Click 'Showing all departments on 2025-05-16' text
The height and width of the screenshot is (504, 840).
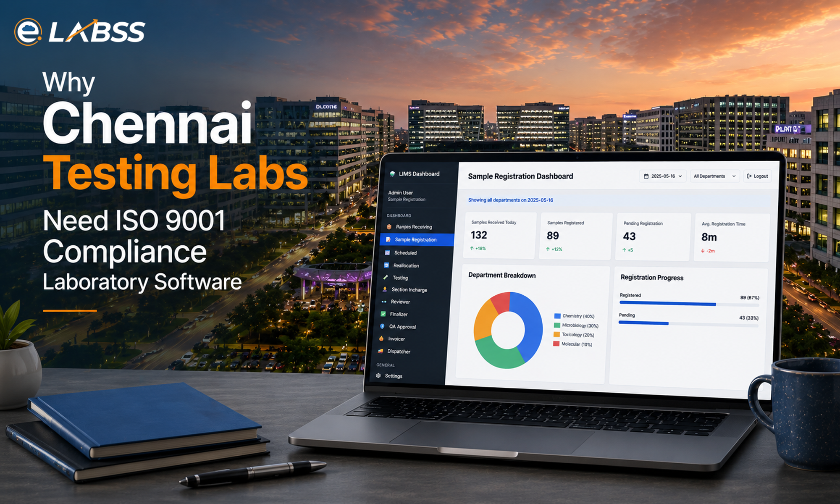(x=511, y=200)
